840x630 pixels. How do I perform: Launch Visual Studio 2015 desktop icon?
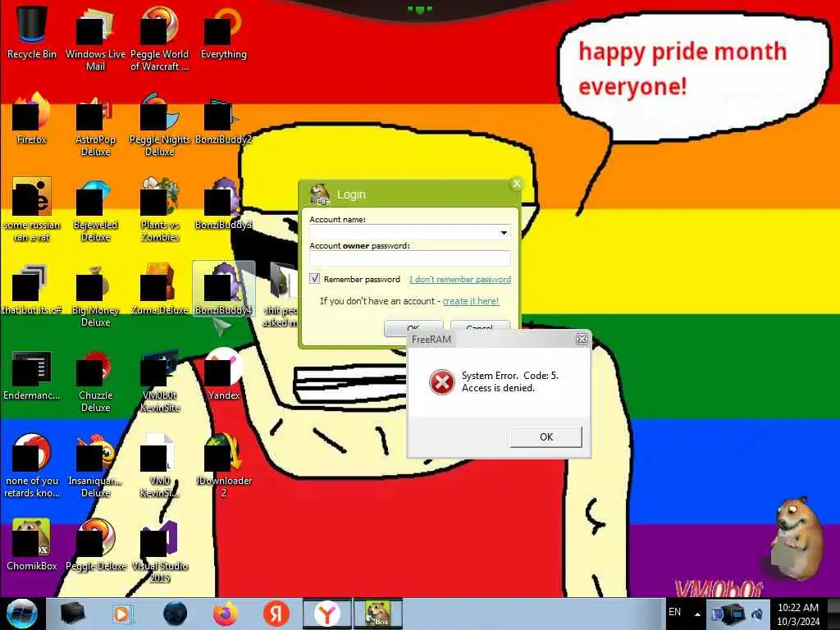click(x=160, y=550)
